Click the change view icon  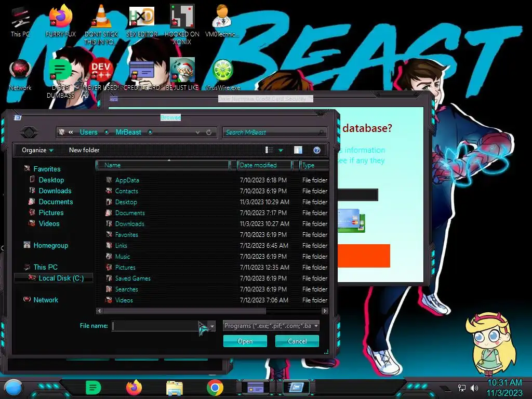(269, 150)
